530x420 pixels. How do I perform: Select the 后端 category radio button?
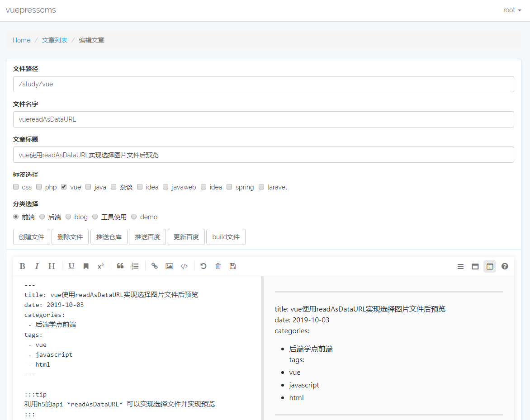(42, 217)
